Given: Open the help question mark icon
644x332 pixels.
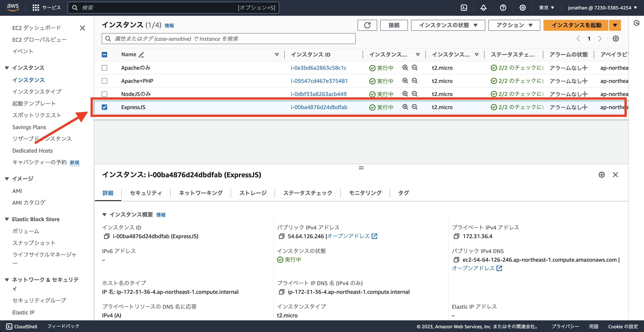Looking at the screenshot, I should 503,7.
